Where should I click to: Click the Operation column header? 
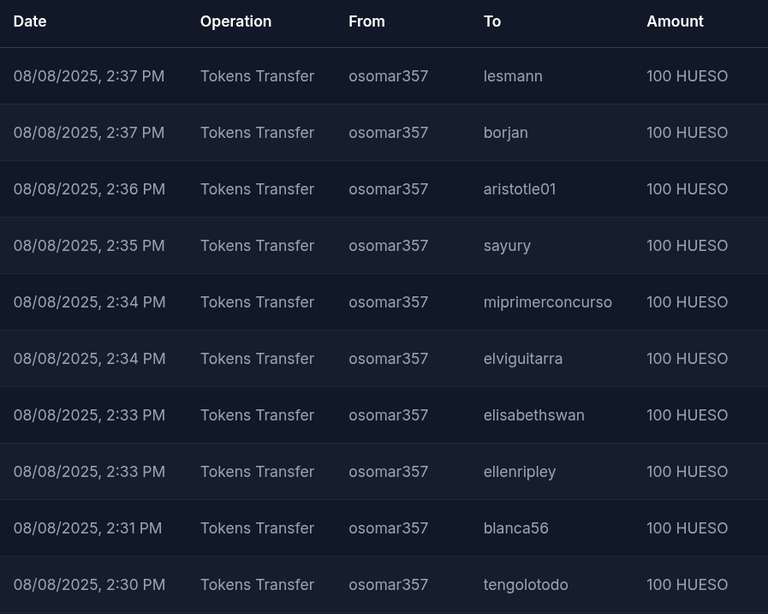[x=235, y=21]
